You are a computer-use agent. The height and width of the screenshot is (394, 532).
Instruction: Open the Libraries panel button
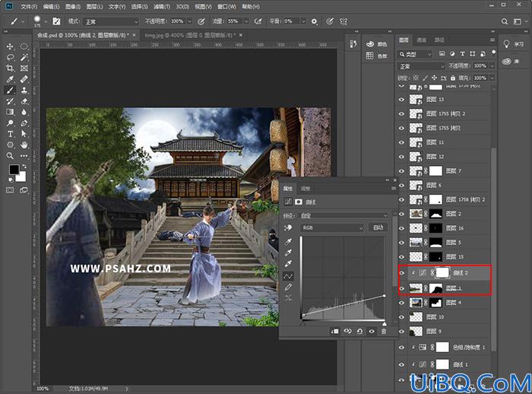pyautogui.click(x=511, y=62)
